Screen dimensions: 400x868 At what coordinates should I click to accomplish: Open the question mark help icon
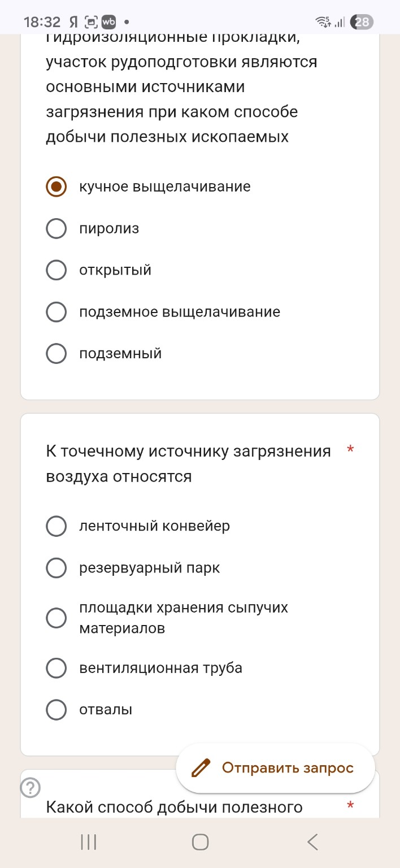pos(30,787)
